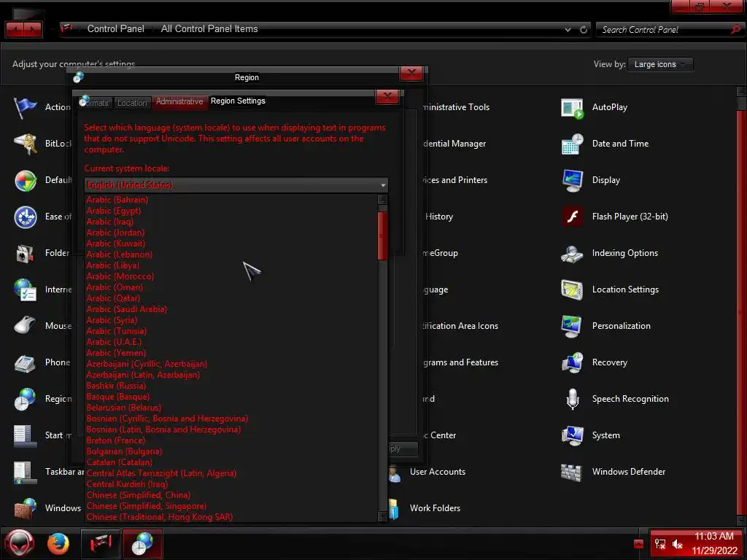Expand the address bar history dropdown
This screenshot has width=747, height=560.
(568, 29)
